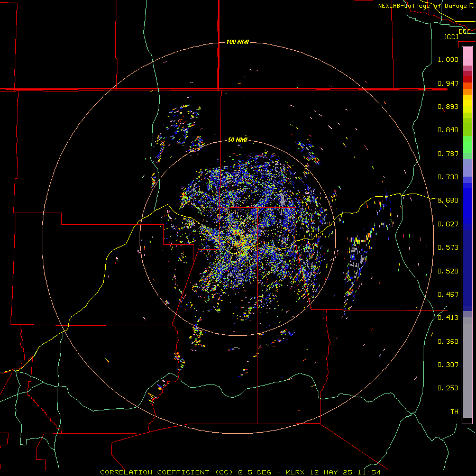The width and height of the screenshot is (476, 476).
Task: Pick the dark navy band on the color scale
Action: [x=467, y=270]
